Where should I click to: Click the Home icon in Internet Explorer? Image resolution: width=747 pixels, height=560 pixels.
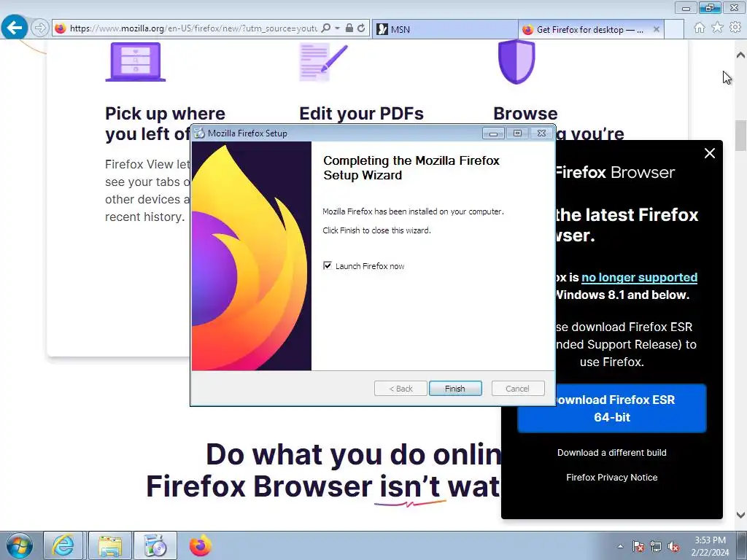click(700, 28)
